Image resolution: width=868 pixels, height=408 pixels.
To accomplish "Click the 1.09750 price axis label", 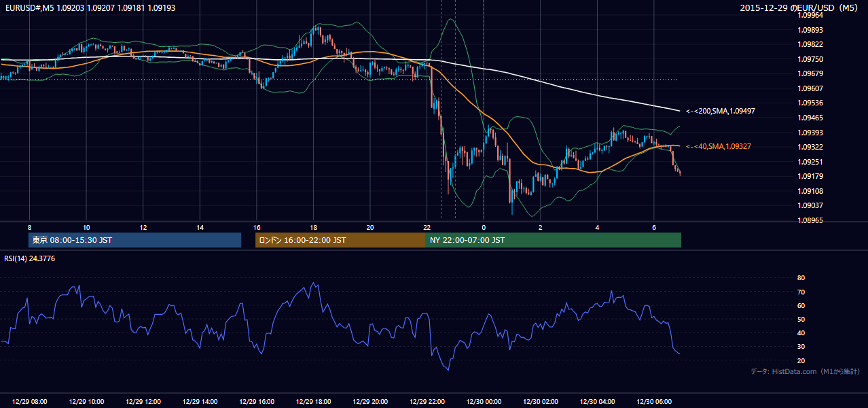I will pyautogui.click(x=811, y=59).
